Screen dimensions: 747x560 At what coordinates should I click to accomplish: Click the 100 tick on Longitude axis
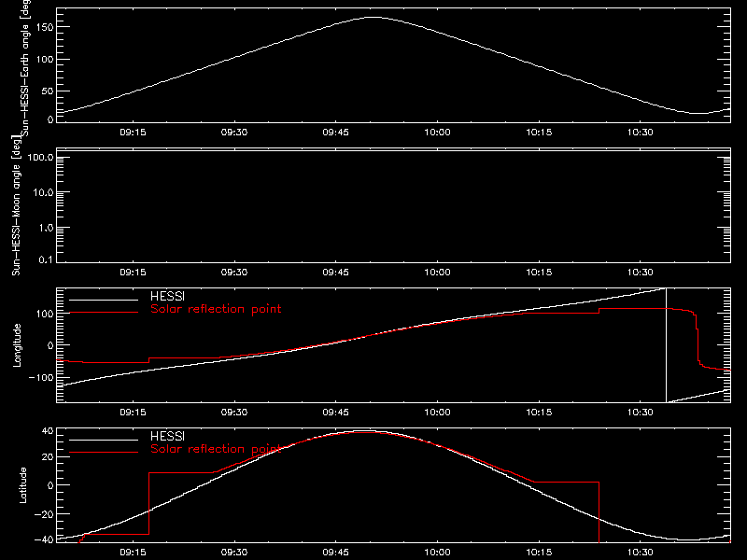tap(45, 314)
